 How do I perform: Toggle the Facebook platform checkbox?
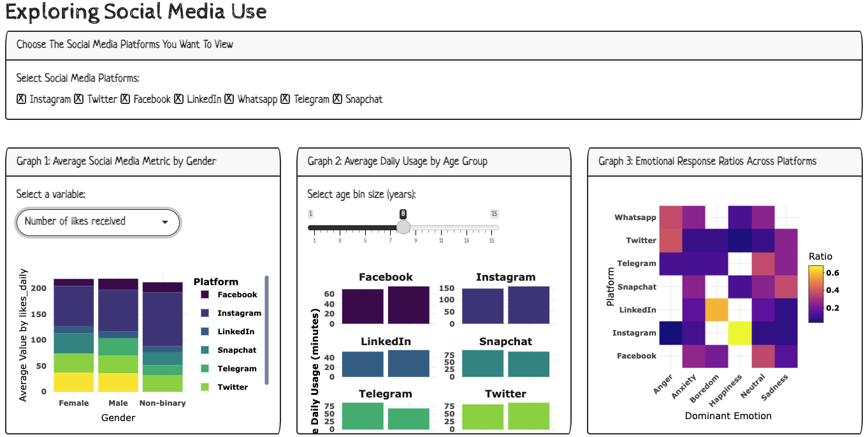tap(125, 99)
